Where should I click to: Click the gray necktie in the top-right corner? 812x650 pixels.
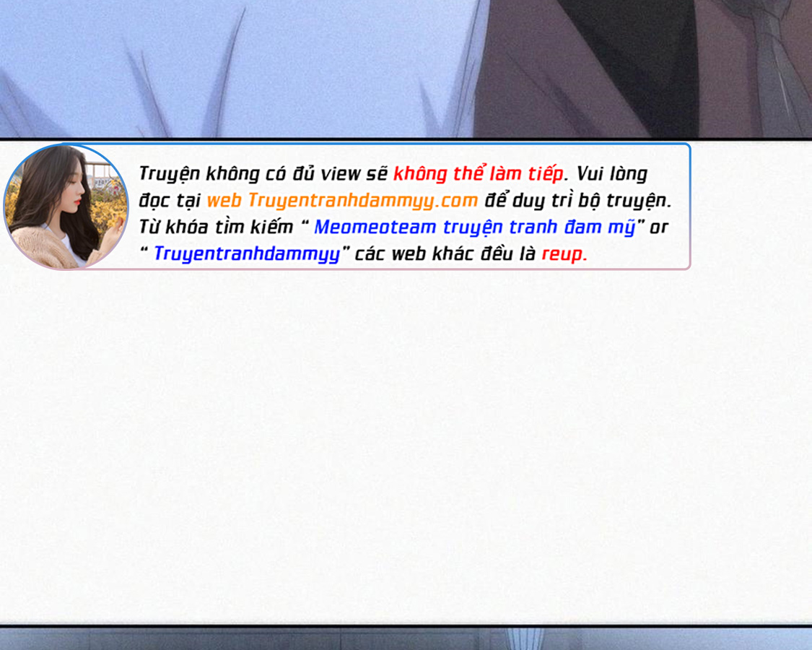coord(776,65)
